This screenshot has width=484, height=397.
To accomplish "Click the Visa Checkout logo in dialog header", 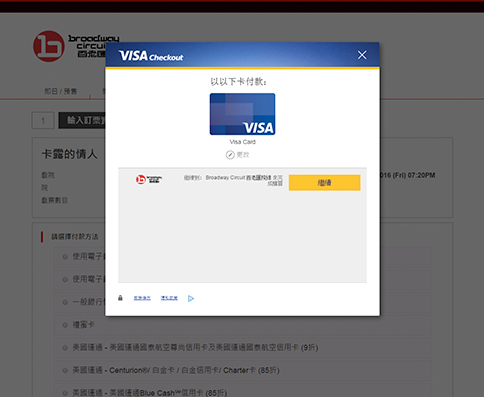I will (151, 56).
